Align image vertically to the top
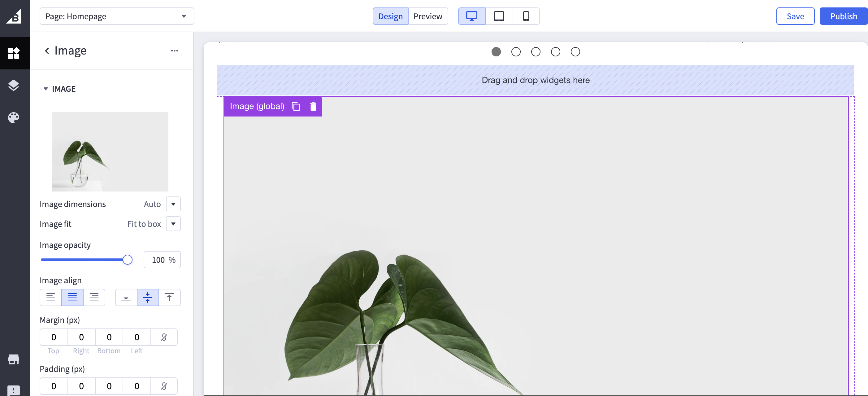 point(169,297)
